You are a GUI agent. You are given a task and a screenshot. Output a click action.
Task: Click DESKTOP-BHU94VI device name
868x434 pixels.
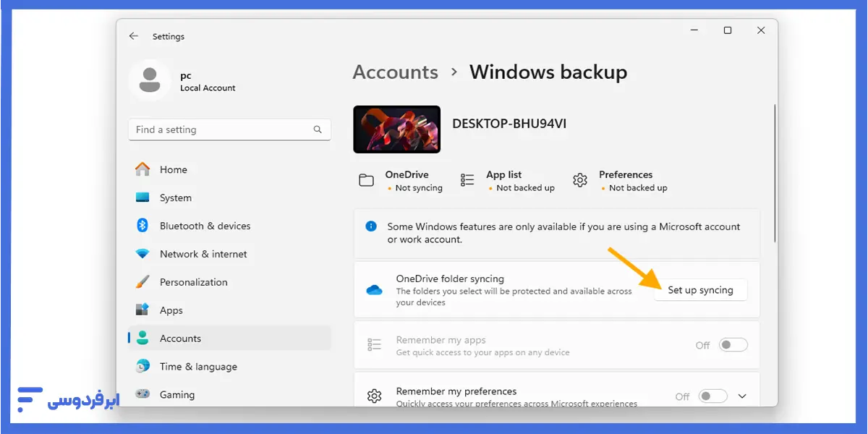(509, 124)
